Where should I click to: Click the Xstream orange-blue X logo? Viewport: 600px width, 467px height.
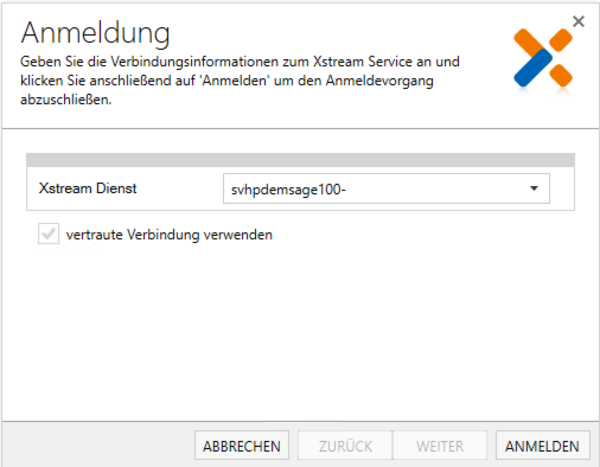(543, 58)
